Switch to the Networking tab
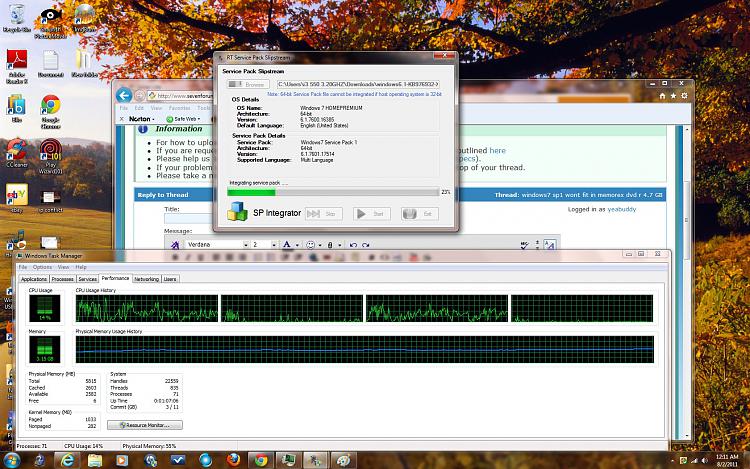This screenshot has width=750, height=469. pyautogui.click(x=146, y=279)
